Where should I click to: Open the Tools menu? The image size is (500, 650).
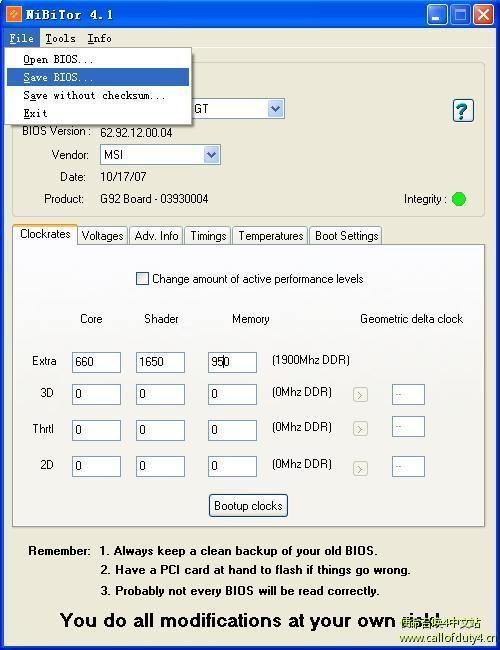(61, 39)
